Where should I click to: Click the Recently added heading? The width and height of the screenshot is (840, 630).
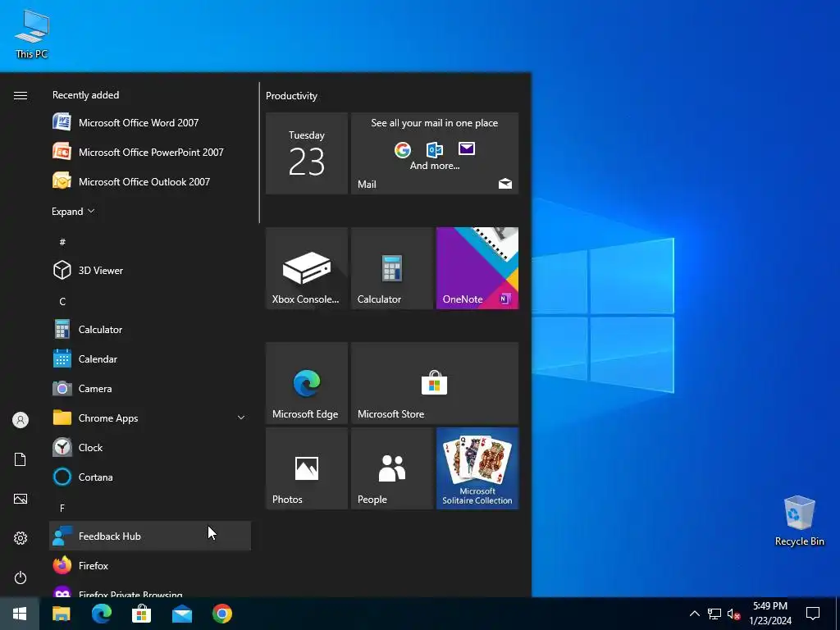[x=85, y=95]
